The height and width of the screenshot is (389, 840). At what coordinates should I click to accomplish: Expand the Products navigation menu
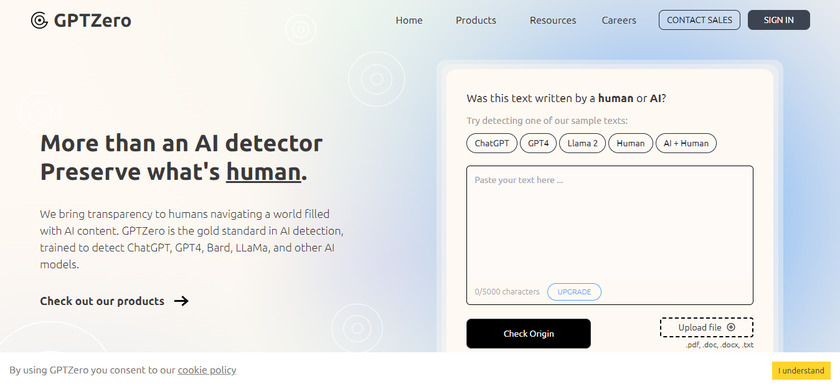click(476, 20)
